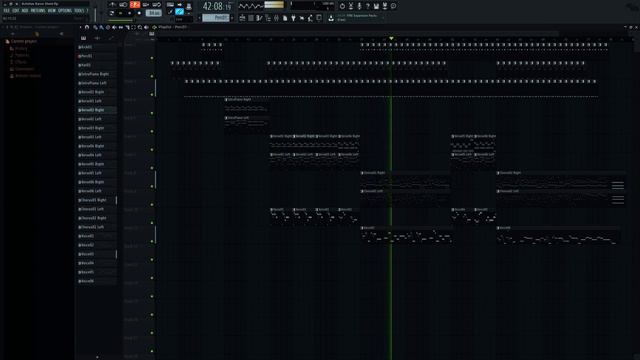Screen dimensions: 640x360
Task: Select the playlist Playback speaker tool
Action: click(x=146, y=27)
